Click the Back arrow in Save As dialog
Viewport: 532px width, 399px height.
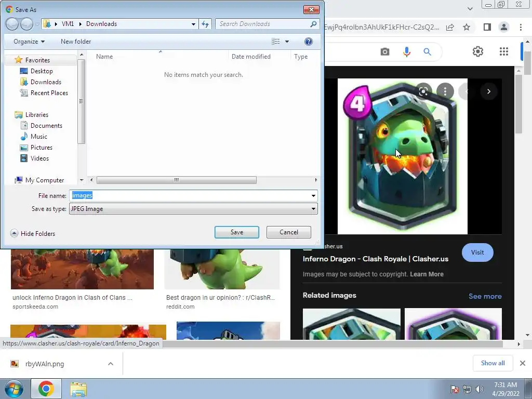point(12,24)
